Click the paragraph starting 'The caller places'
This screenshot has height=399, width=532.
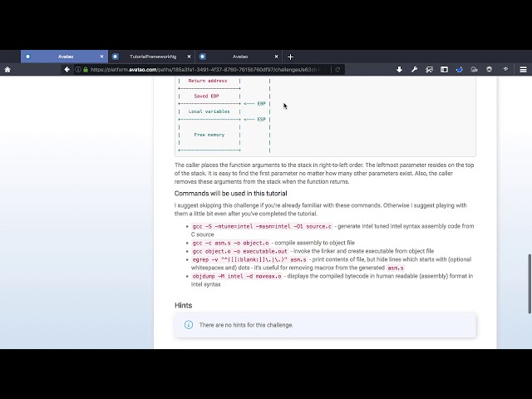[x=324, y=174]
